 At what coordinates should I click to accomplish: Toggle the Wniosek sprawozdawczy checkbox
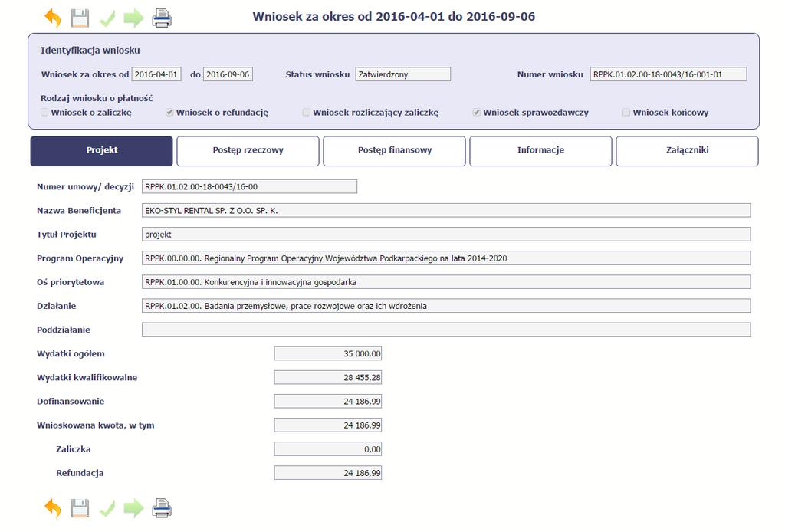477,112
